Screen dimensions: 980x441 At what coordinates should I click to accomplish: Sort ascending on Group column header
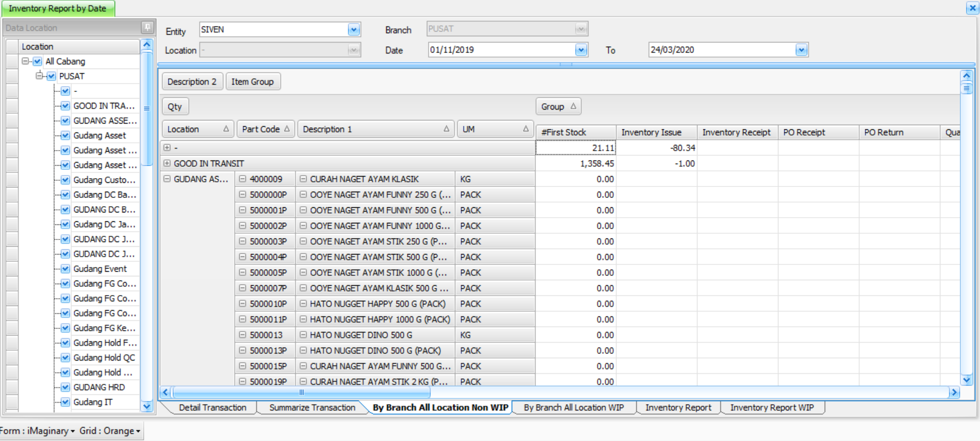(558, 106)
